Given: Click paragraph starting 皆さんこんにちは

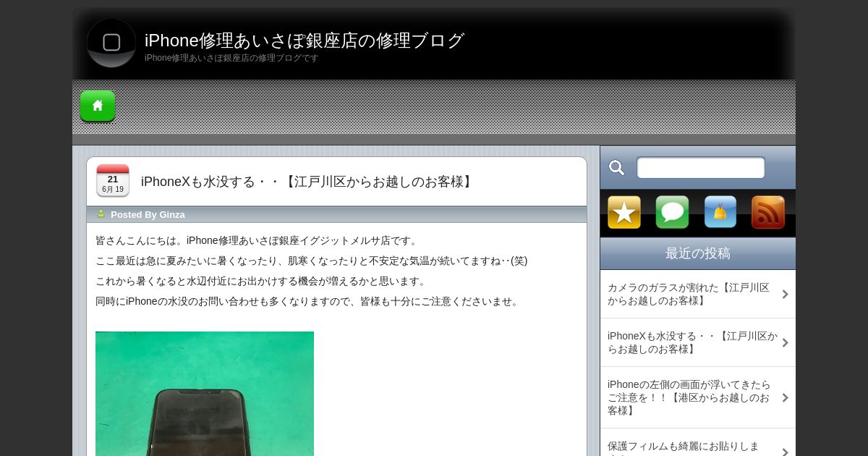Looking at the screenshot, I should (x=258, y=240).
